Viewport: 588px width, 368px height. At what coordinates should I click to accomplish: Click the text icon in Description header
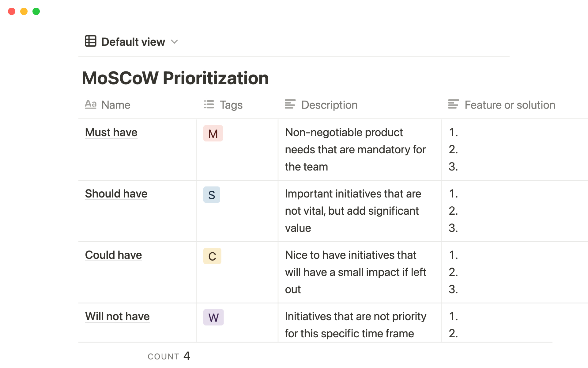pos(290,105)
